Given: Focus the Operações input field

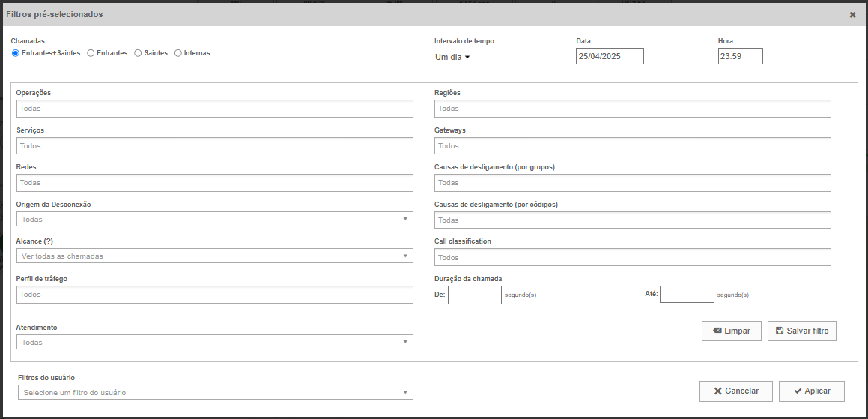Looking at the screenshot, I should click(x=214, y=109).
